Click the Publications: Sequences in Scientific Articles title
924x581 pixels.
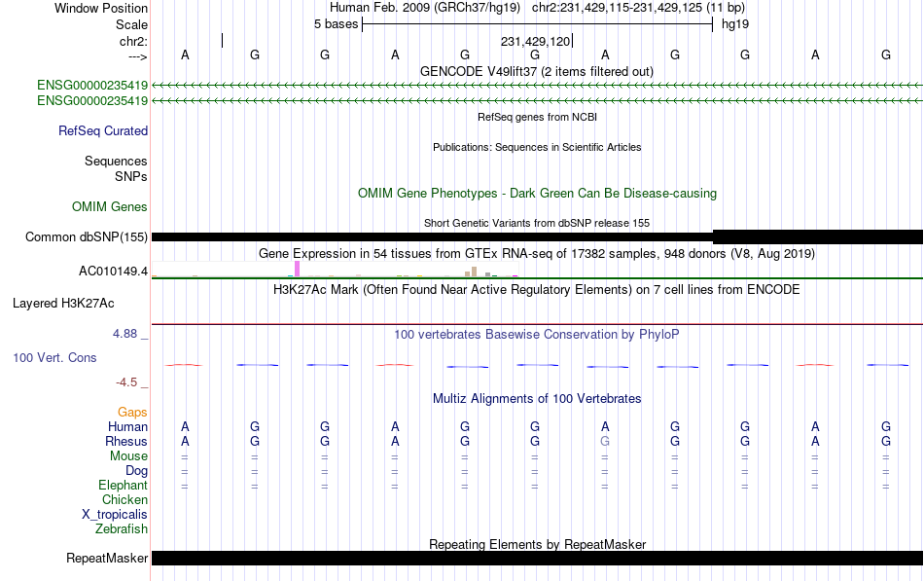tap(537, 147)
